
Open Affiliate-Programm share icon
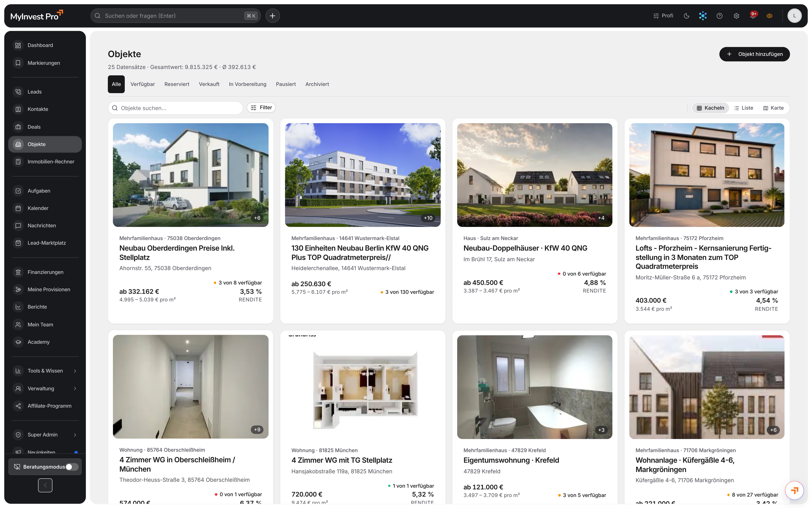coord(18,406)
